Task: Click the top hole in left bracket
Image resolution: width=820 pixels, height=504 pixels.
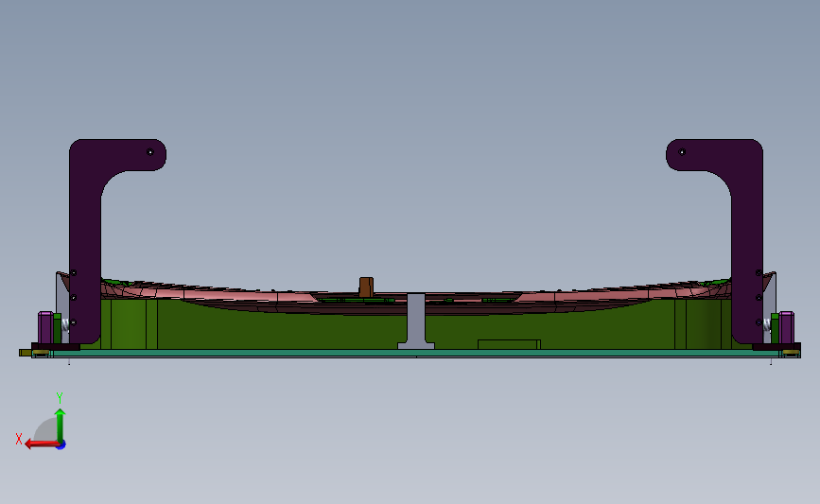Action: click(150, 152)
